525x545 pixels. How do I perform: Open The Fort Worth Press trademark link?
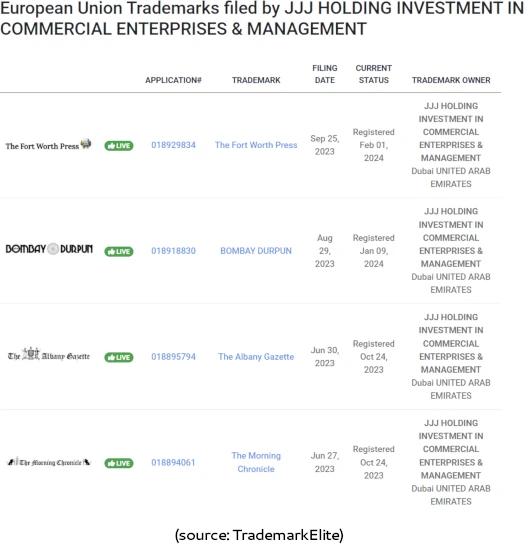pos(256,145)
